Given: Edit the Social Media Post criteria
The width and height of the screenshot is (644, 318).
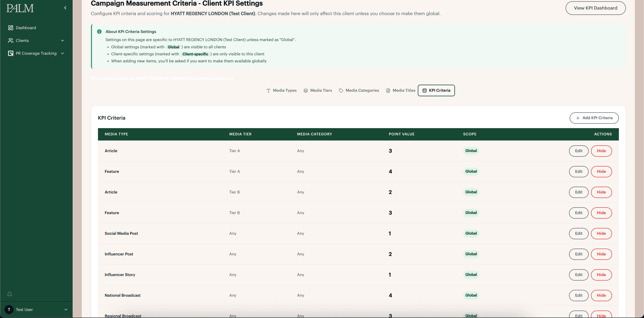Looking at the screenshot, I should (x=578, y=233).
